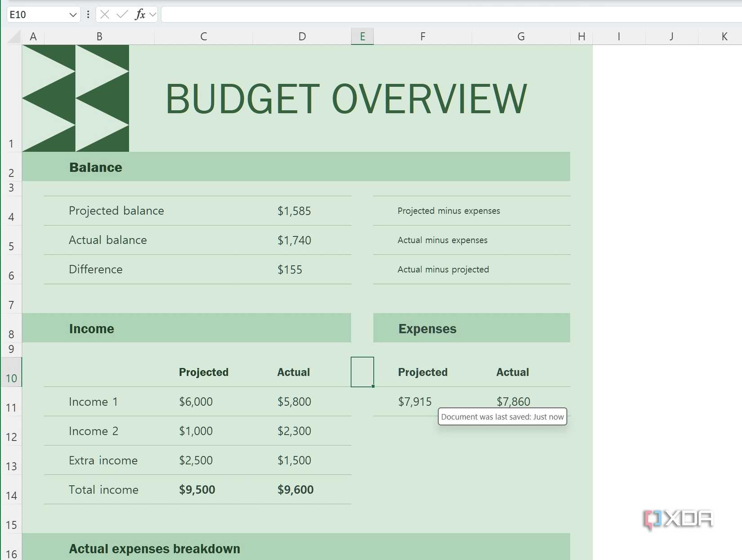Click the Projected balance value $1,585
Viewport: 742px width, 560px height.
tap(294, 211)
